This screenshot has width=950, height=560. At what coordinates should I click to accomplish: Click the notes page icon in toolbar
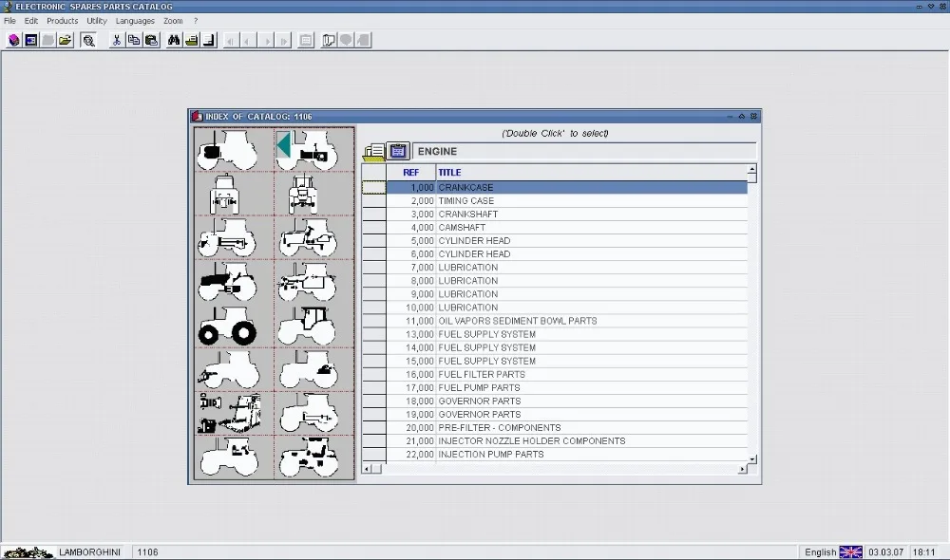tap(329, 41)
